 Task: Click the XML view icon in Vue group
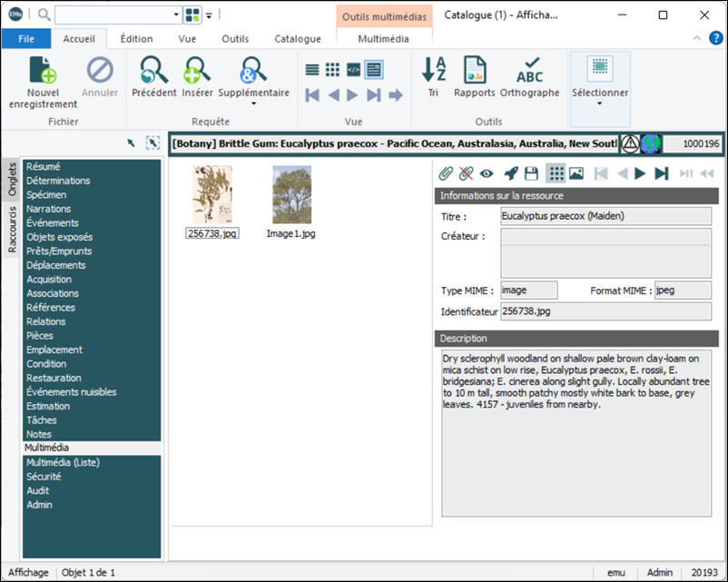tap(353, 70)
